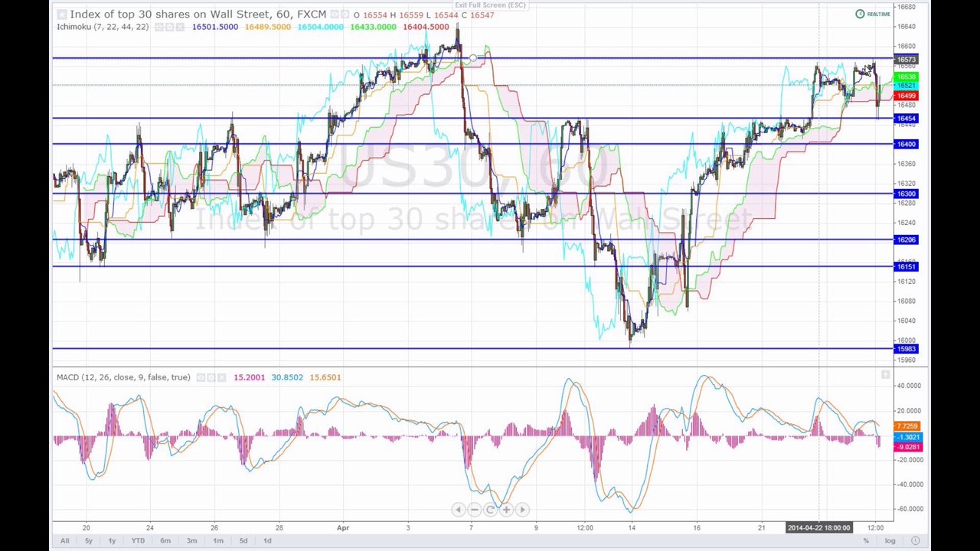Remove the Ichimoku indicator via its X icon
The height and width of the screenshot is (551, 980).
coord(180,28)
